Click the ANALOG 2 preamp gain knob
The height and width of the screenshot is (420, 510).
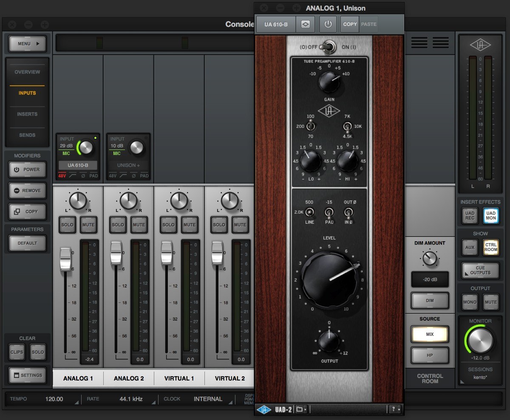136,148
